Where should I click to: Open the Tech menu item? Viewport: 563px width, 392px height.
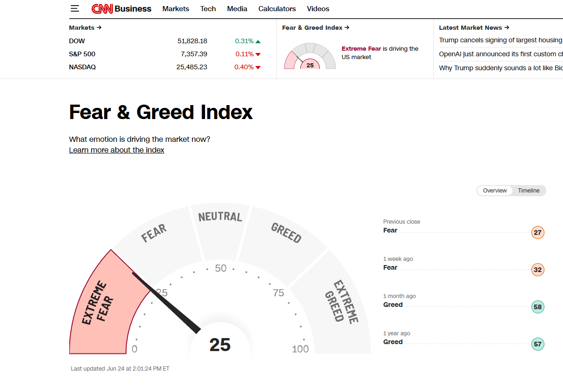click(208, 9)
